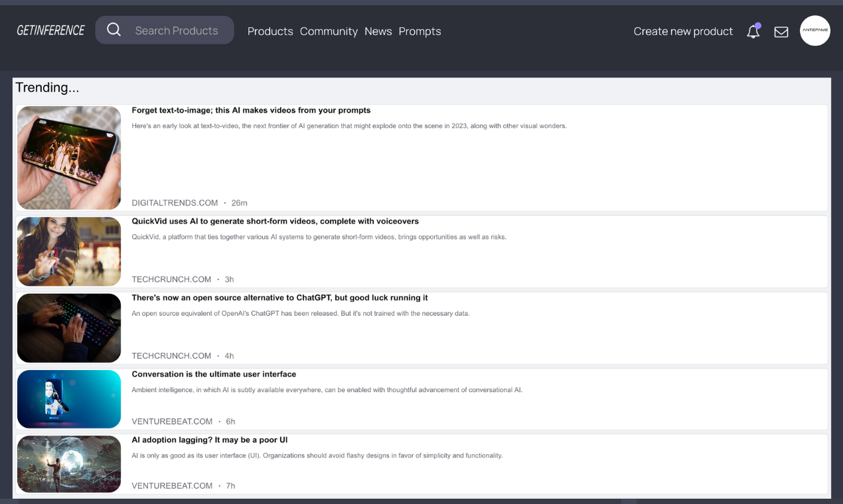
Task: Click the futuristic globe thumbnail
Action: (x=69, y=464)
